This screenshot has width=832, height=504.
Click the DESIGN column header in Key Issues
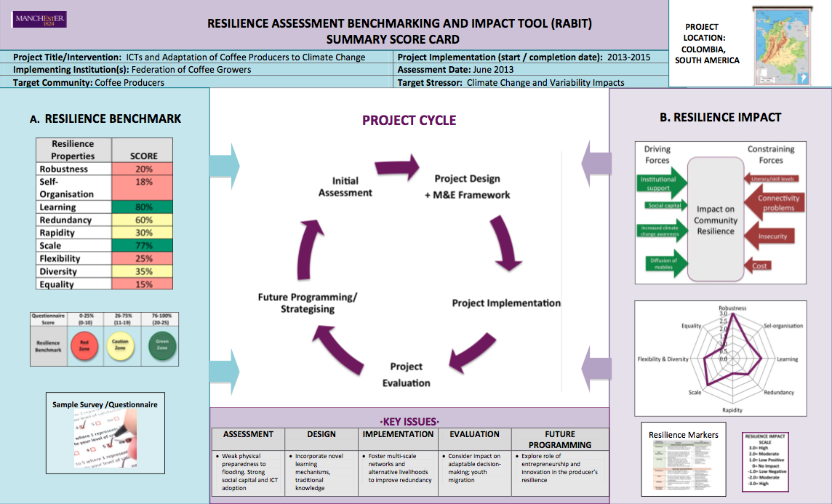[321, 434]
